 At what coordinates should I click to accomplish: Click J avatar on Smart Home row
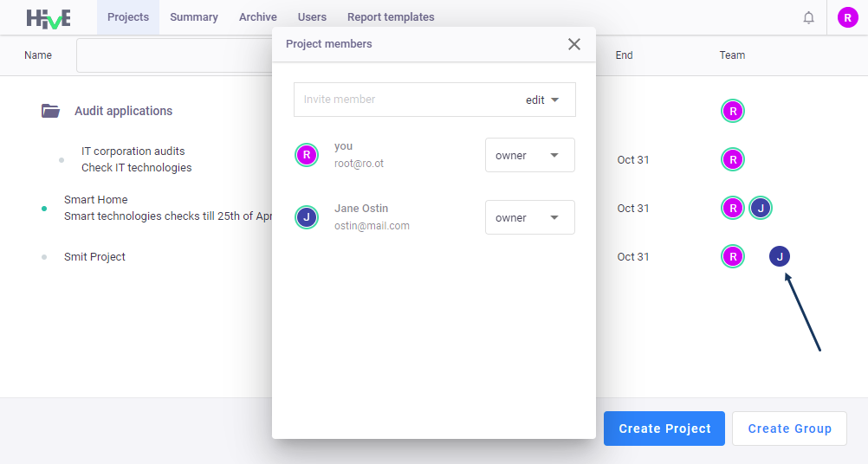point(761,209)
